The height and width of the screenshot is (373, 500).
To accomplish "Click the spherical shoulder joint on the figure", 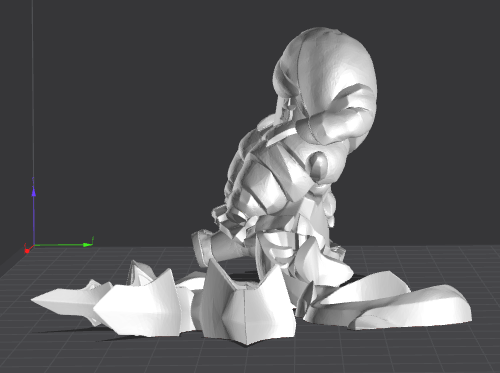I will point(318,165).
